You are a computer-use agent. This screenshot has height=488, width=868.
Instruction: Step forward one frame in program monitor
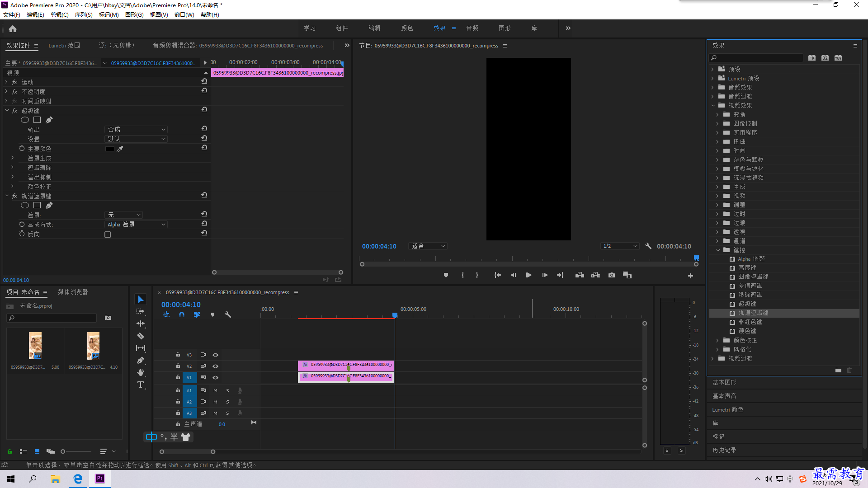coord(545,275)
